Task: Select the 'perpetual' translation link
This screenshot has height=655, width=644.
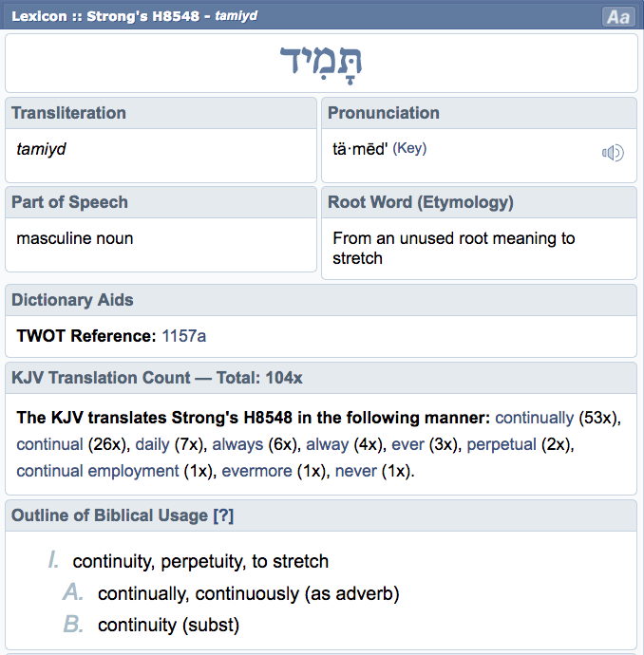Action: [502, 444]
